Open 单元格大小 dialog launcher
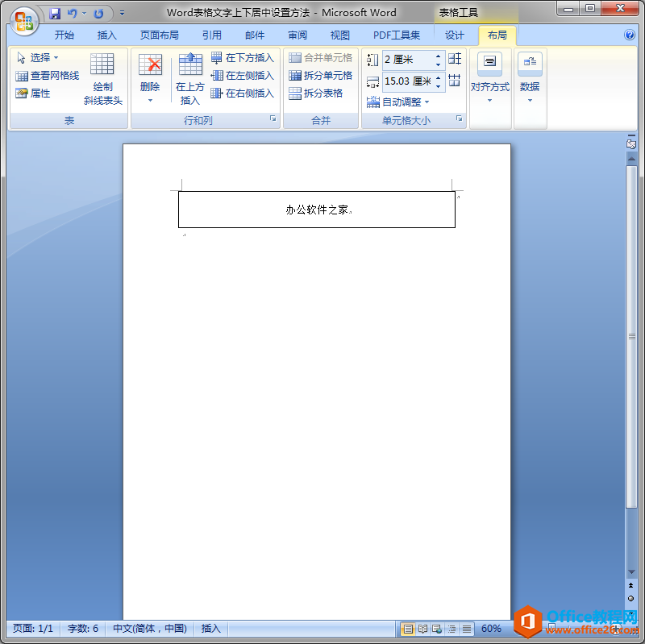 pos(459,118)
